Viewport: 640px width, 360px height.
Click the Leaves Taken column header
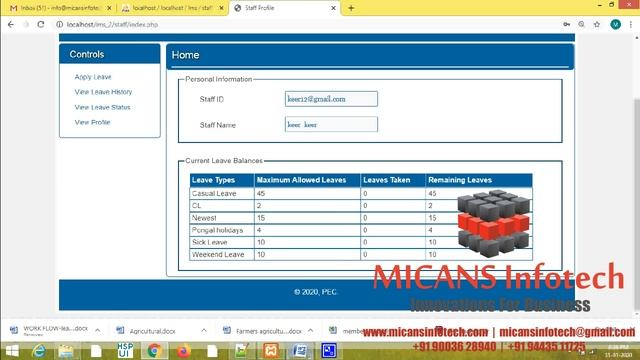click(393, 180)
